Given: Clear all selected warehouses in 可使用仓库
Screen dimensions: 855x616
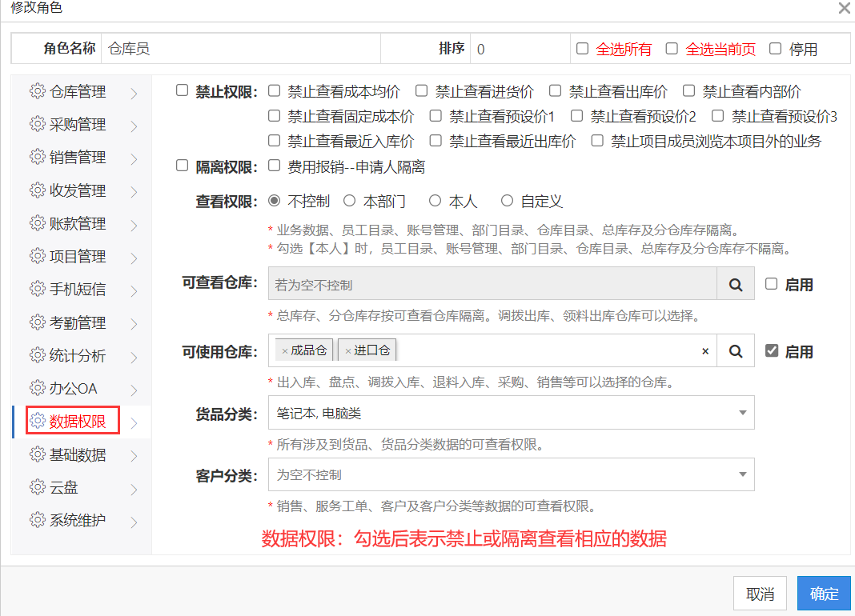Looking at the screenshot, I should tap(705, 351).
